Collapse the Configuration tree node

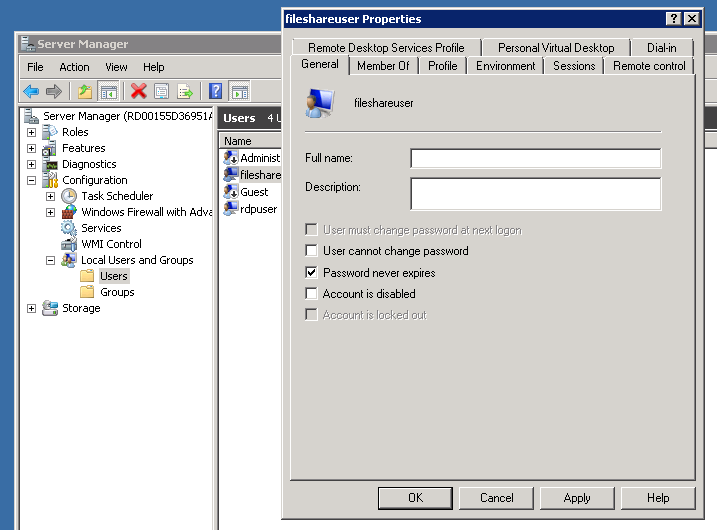[31, 181]
